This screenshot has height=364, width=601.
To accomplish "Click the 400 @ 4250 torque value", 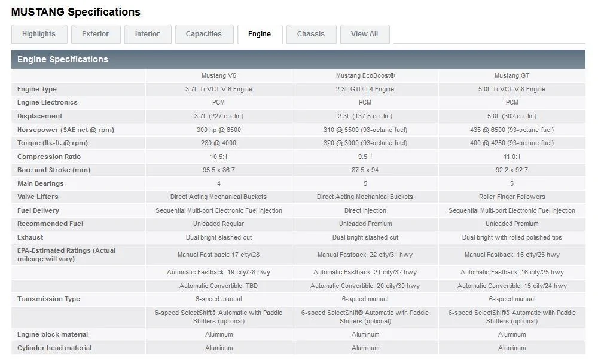I will (512, 143).
